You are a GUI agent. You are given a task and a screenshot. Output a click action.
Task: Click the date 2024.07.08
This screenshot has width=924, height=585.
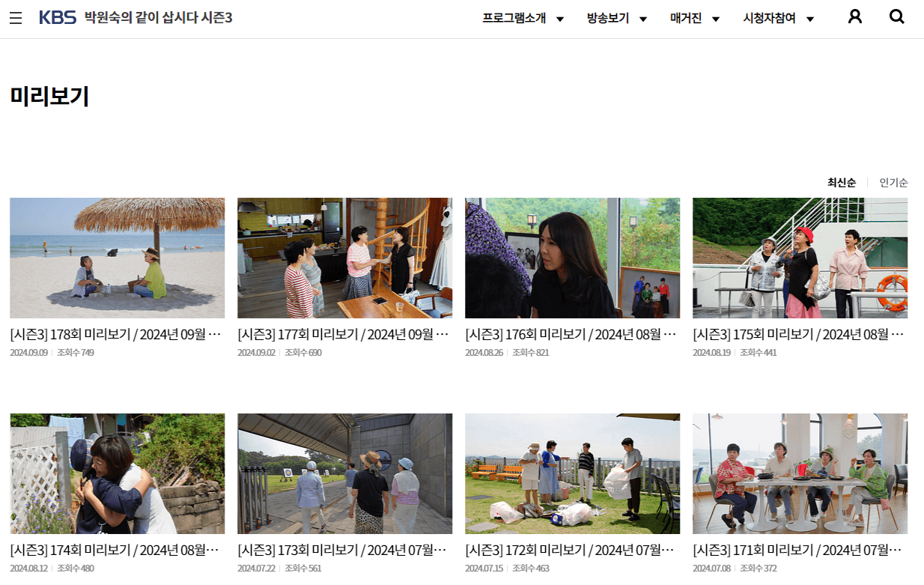pos(711,569)
